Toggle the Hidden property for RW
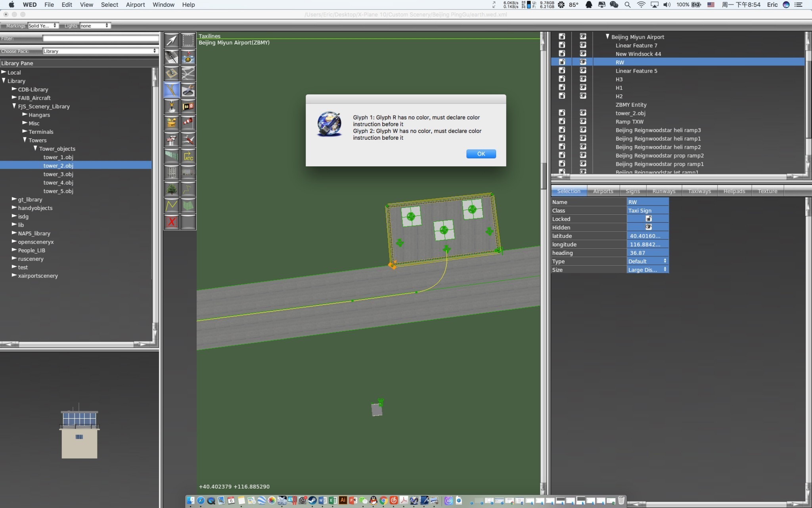The image size is (812, 508). [x=648, y=227]
